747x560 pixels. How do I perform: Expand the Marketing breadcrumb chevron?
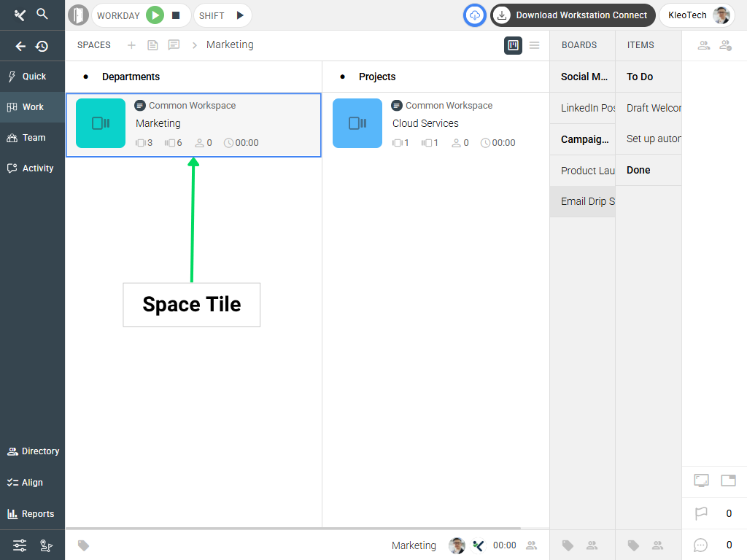[195, 45]
